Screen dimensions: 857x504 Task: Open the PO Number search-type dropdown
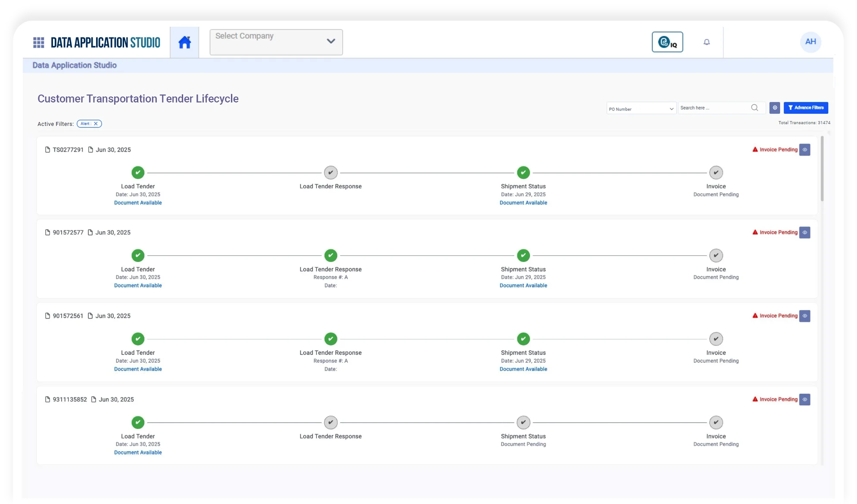pos(641,109)
